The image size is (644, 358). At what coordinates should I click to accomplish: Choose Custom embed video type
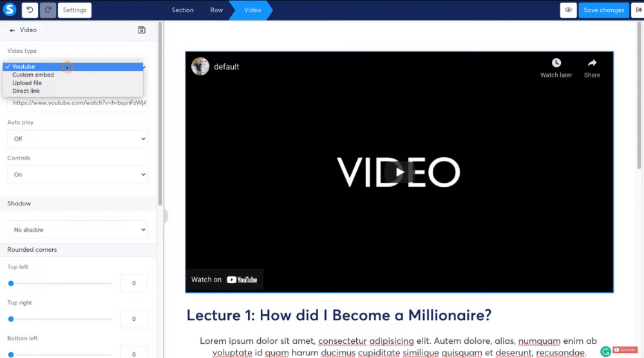(73, 75)
